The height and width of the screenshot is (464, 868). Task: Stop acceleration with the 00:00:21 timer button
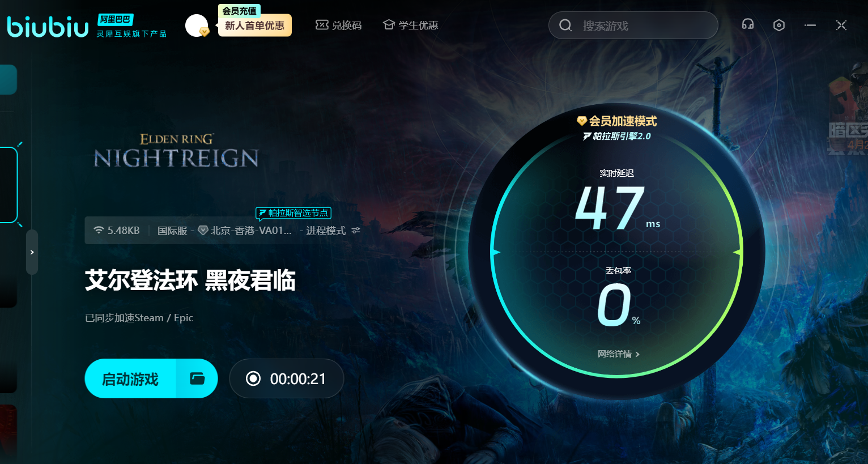(x=286, y=378)
